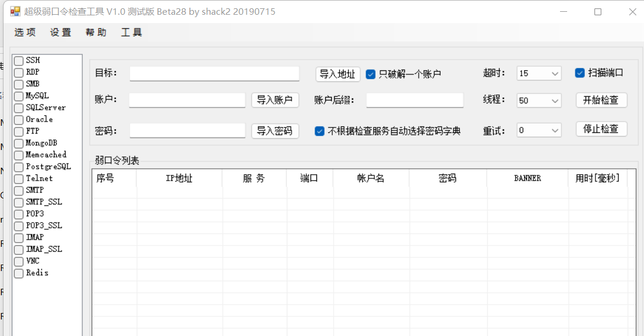Sort by 序号 column header
Image resolution: width=644 pixels, height=336 pixels.
click(x=114, y=178)
